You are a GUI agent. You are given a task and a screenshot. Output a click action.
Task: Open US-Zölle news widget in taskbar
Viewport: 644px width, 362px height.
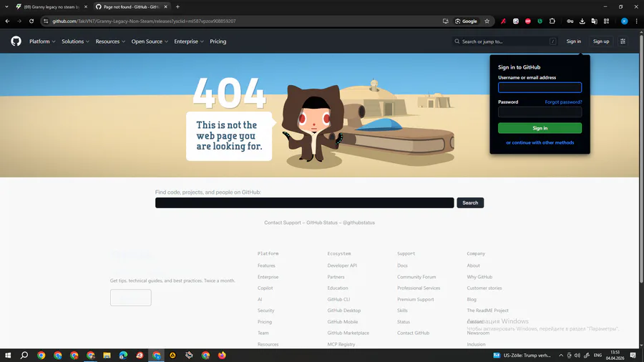point(522,355)
